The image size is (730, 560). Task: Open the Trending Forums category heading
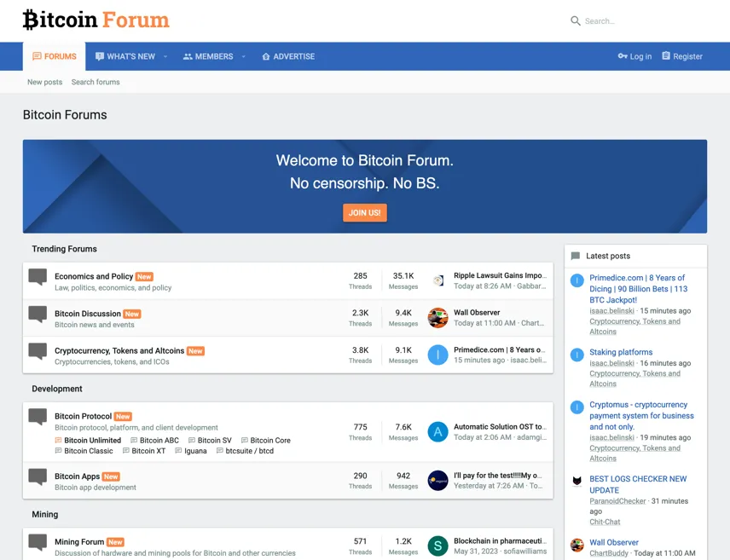click(64, 249)
